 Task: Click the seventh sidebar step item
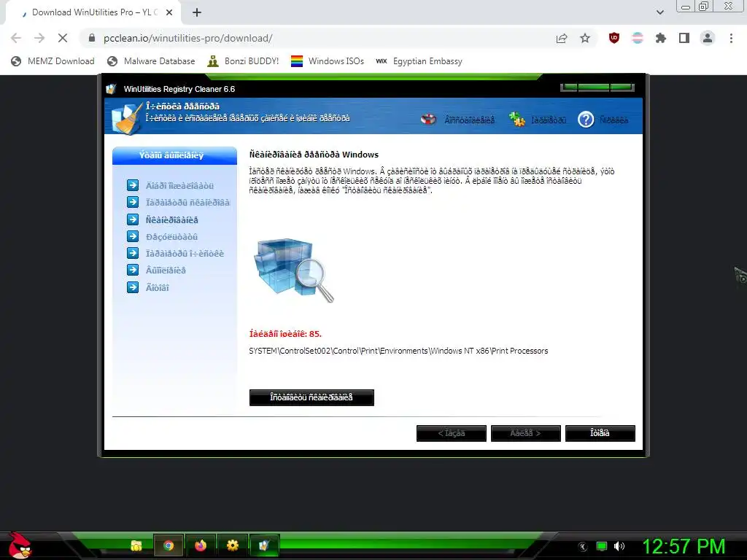click(148, 287)
